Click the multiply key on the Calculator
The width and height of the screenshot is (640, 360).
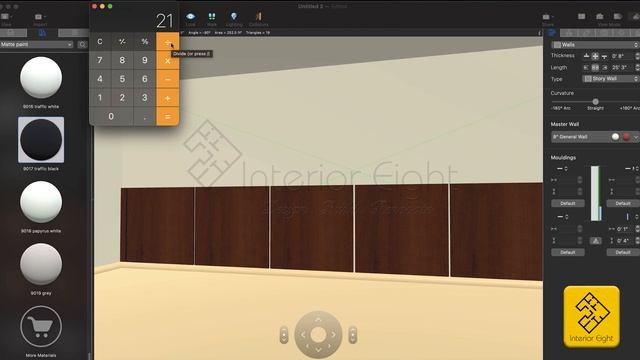pos(167,60)
